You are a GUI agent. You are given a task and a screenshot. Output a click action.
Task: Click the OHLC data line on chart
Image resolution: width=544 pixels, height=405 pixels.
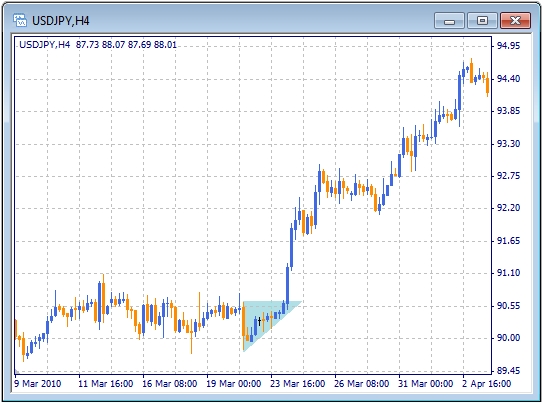[x=98, y=45]
